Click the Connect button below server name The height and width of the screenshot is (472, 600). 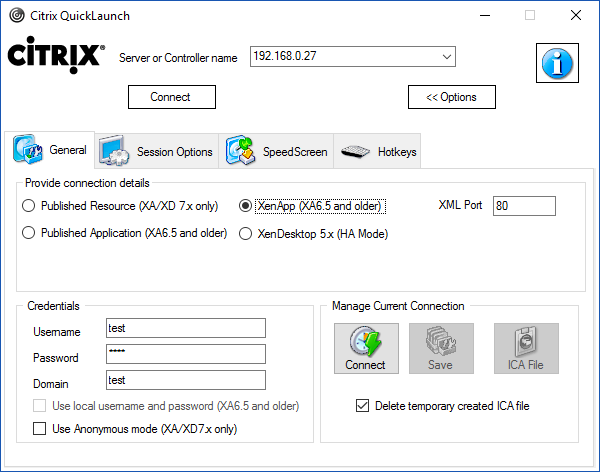(172, 97)
